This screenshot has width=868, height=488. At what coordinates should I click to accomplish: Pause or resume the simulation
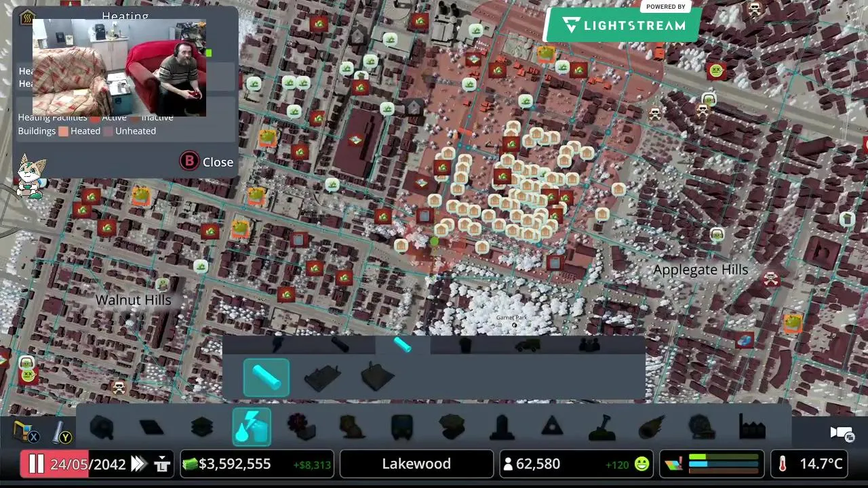coord(36,464)
